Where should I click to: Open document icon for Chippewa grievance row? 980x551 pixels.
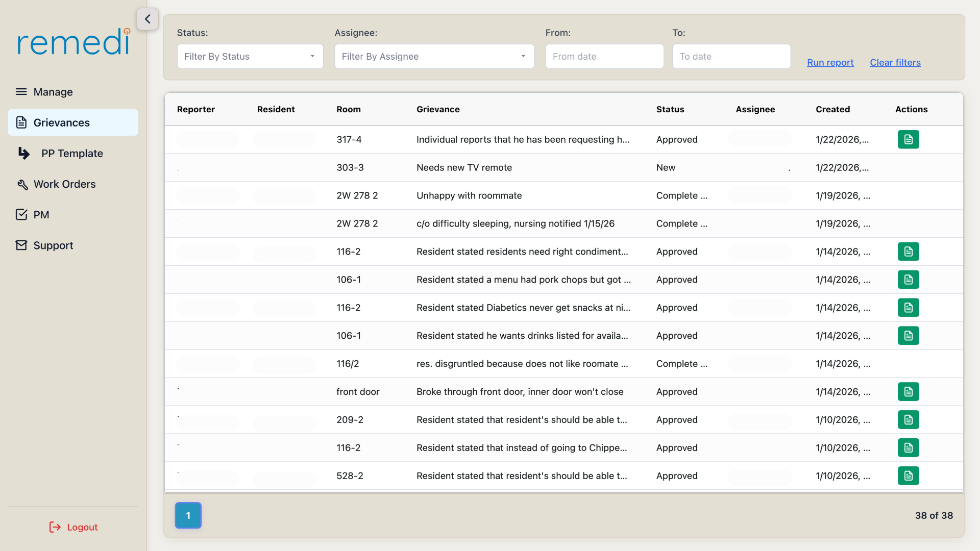(x=908, y=448)
